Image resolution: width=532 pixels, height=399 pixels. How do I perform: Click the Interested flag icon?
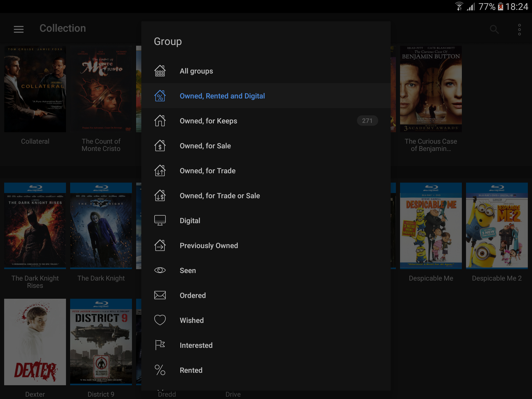[160, 345]
